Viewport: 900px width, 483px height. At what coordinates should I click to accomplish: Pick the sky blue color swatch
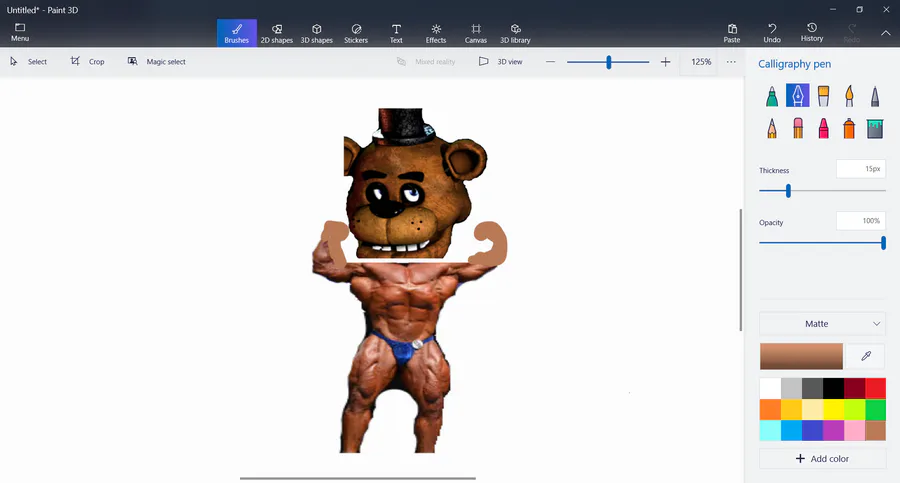(x=791, y=430)
